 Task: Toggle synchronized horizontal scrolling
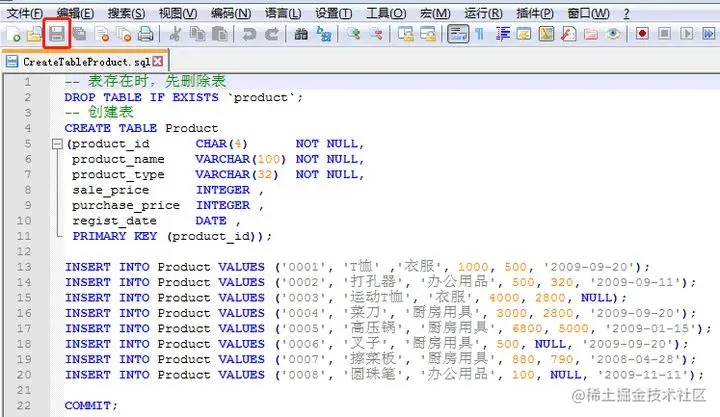coord(428,34)
